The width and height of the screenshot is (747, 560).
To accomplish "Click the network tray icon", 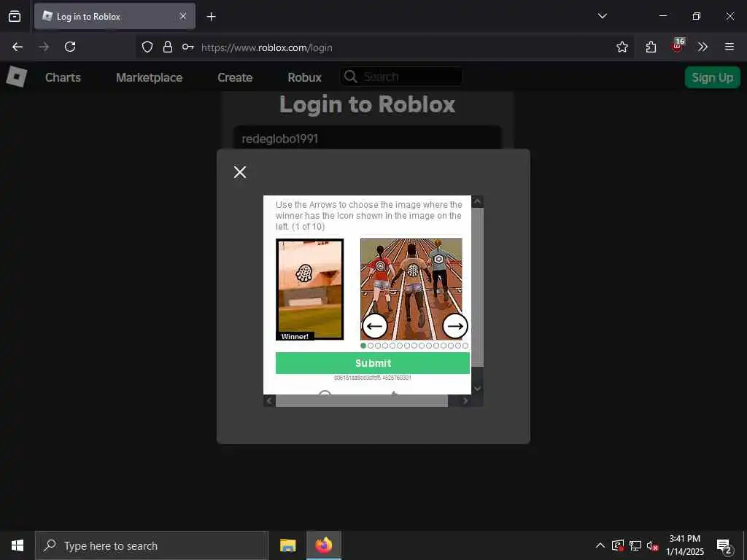I will [635, 545].
